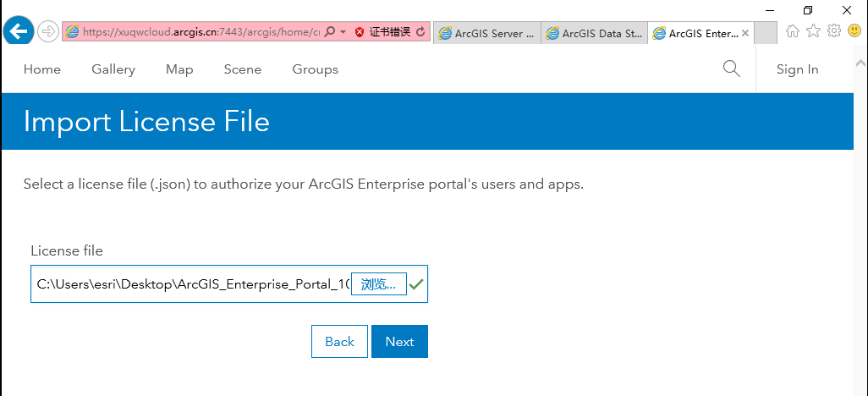Close the ArcGIS Enterprise tab
868x396 pixels.
[x=745, y=33]
